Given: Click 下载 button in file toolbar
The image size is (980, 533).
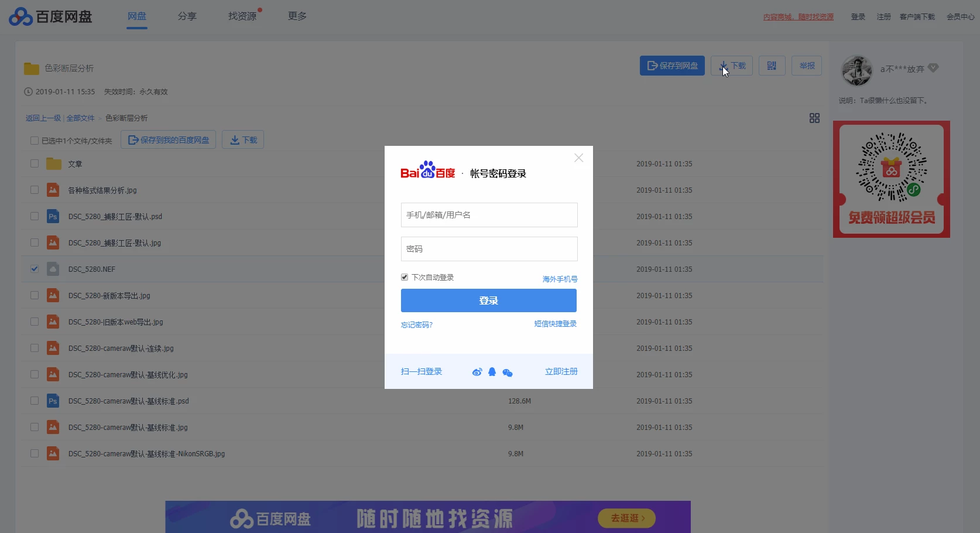Looking at the screenshot, I should (x=243, y=140).
